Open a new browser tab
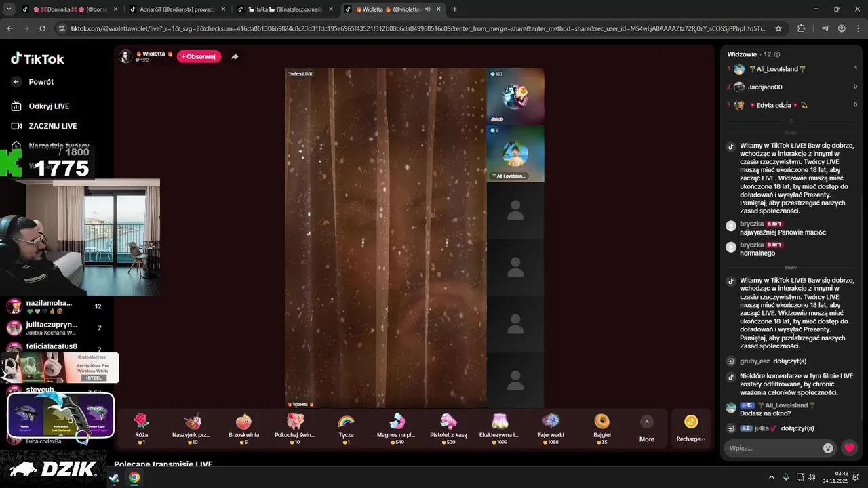Image resolution: width=868 pixels, height=488 pixels. coord(454,9)
